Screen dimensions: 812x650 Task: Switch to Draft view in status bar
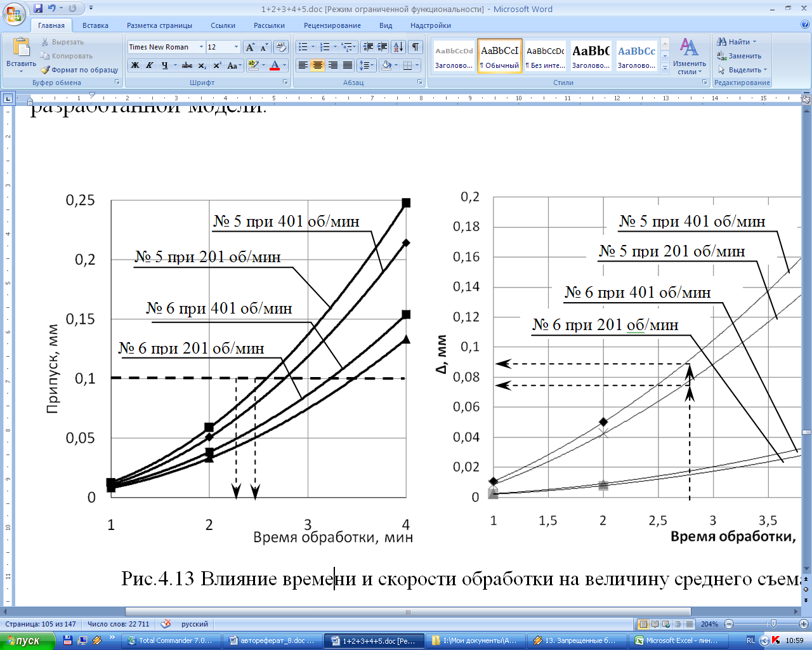point(690,624)
